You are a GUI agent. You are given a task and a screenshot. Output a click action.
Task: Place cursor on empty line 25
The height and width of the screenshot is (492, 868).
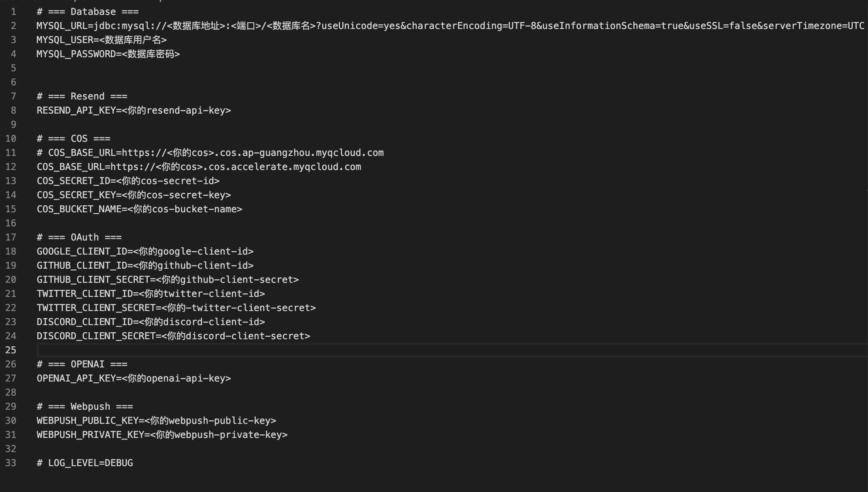(452, 350)
